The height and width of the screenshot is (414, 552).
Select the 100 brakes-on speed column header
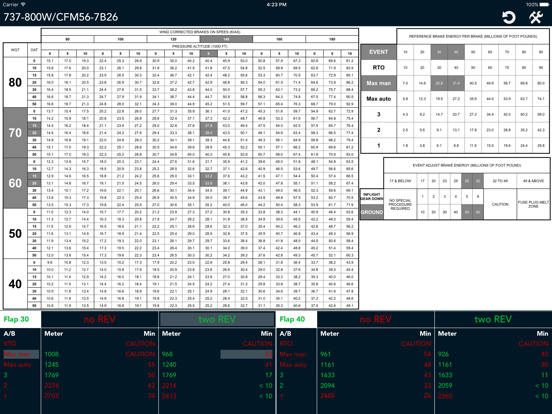tap(120, 39)
